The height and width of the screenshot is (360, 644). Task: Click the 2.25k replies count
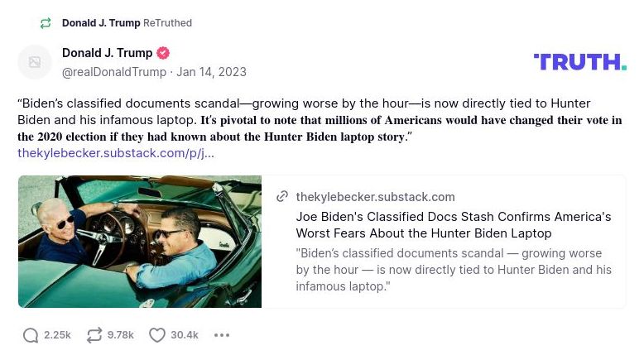57,335
